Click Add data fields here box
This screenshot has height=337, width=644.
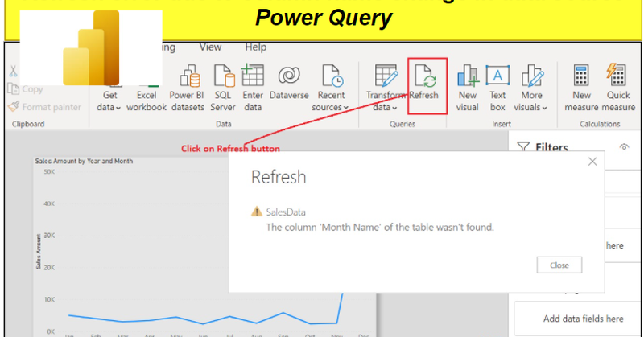point(578,319)
